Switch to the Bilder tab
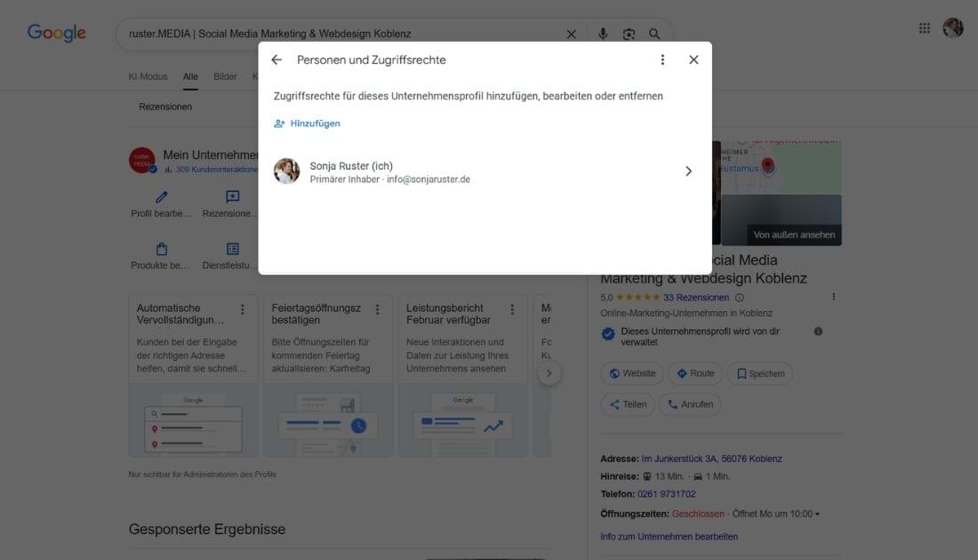Screen dimensions: 978x560 pyautogui.click(x=225, y=76)
